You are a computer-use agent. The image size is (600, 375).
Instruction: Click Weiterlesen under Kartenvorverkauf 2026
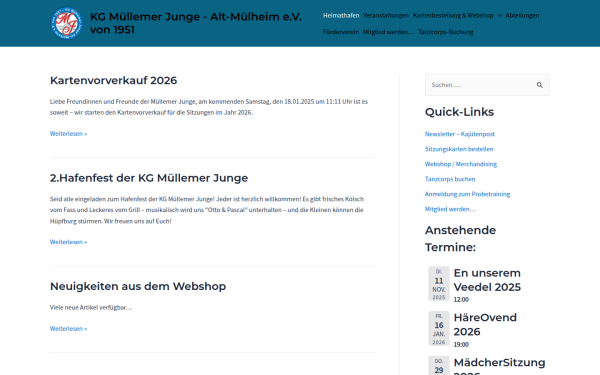tap(68, 134)
